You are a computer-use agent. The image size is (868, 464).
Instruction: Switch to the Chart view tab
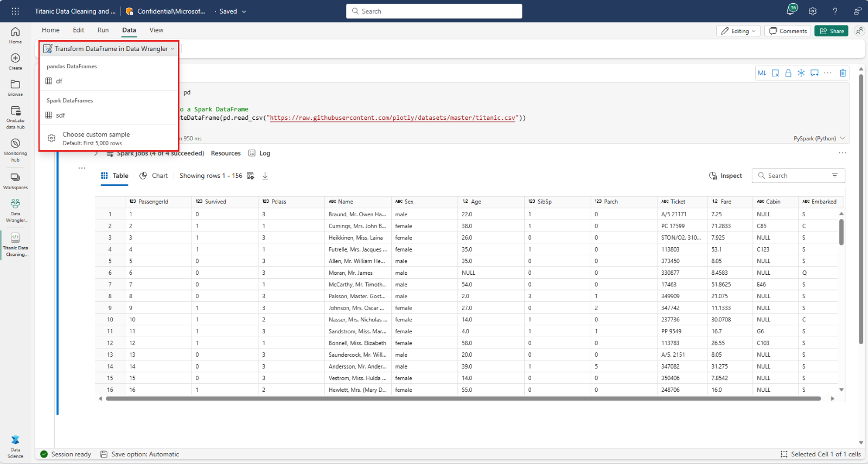pyautogui.click(x=154, y=176)
